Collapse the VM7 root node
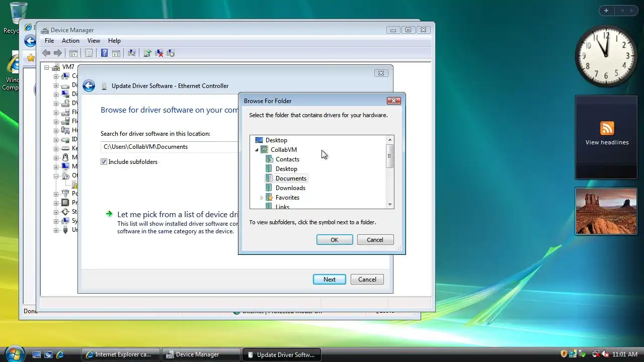Image resolution: width=644 pixels, height=362 pixels. click(x=46, y=67)
